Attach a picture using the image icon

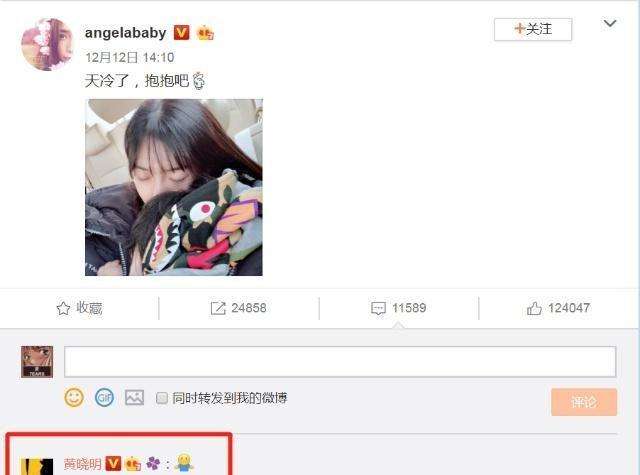tap(134, 397)
